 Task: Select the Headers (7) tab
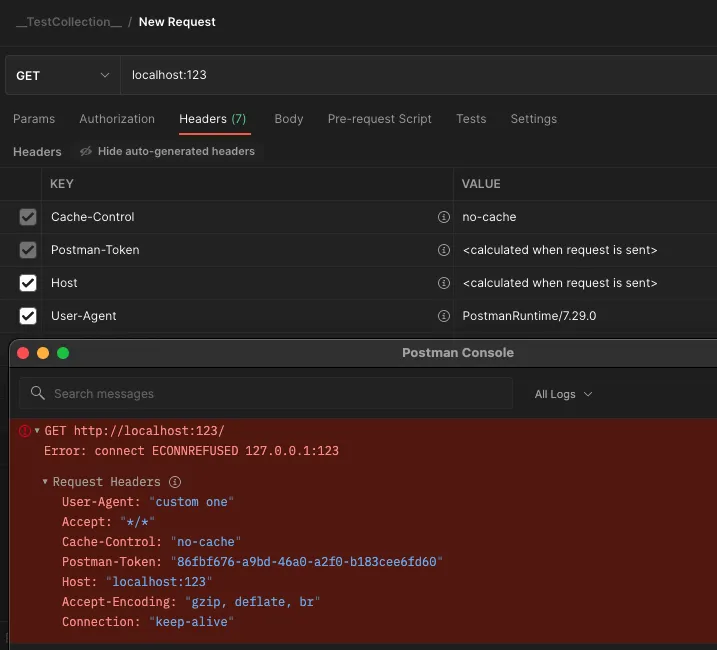pyautogui.click(x=213, y=119)
